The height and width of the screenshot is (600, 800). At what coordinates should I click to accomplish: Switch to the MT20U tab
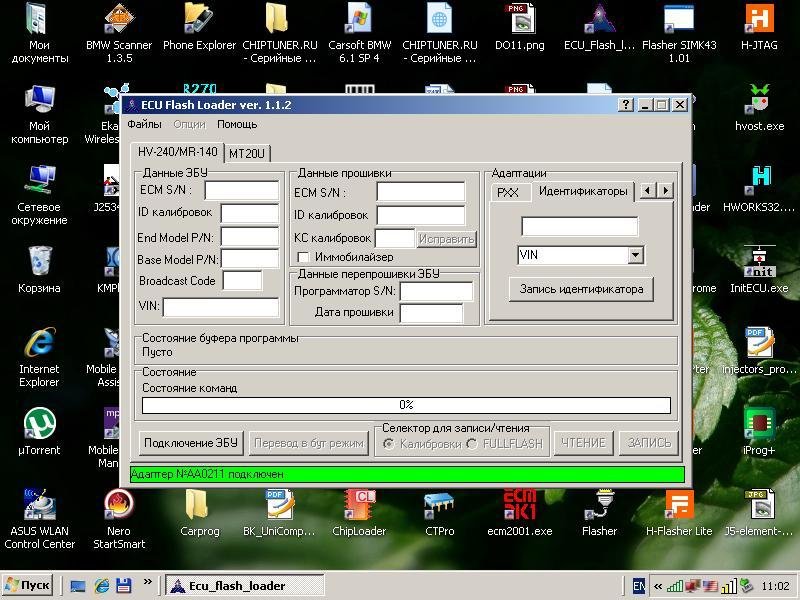[247, 153]
